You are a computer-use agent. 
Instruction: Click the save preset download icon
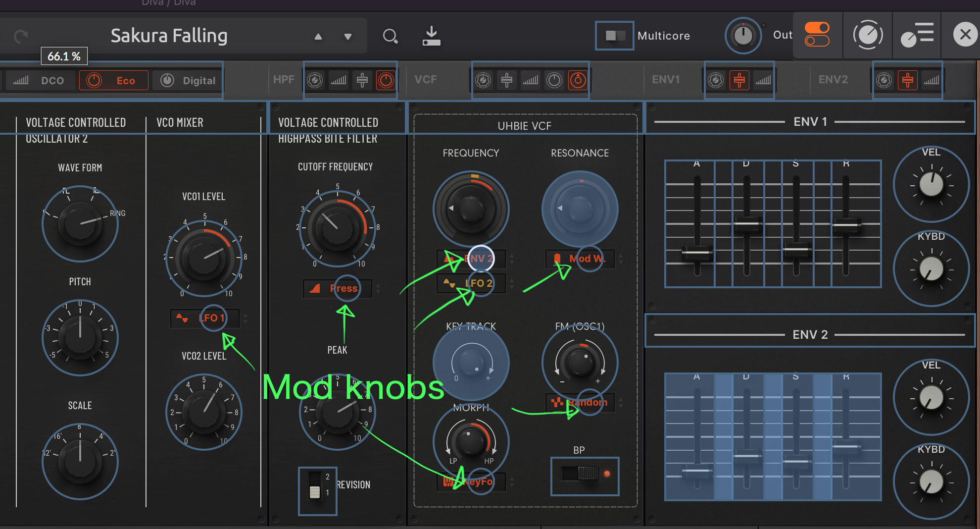[x=432, y=36]
